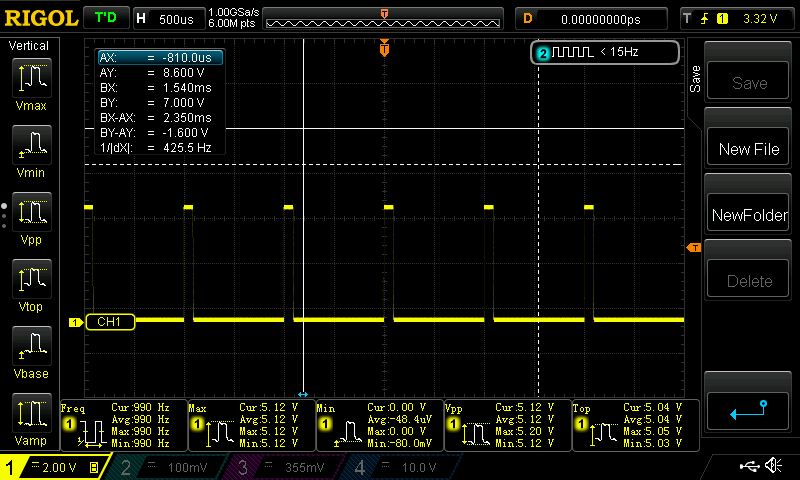Pick the Vtop measurement icon

pos(32,280)
